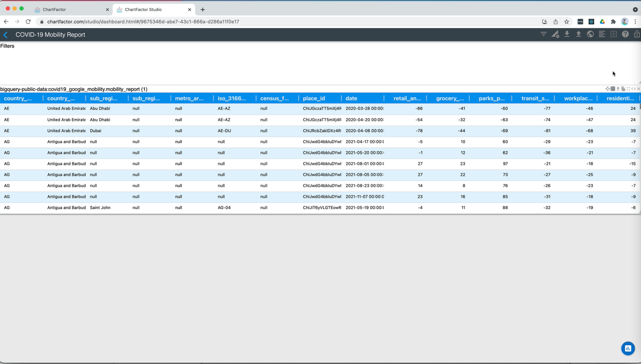The image size is (641, 364).
Task: Click the back chevron beside report title
Action: [x=6, y=35]
